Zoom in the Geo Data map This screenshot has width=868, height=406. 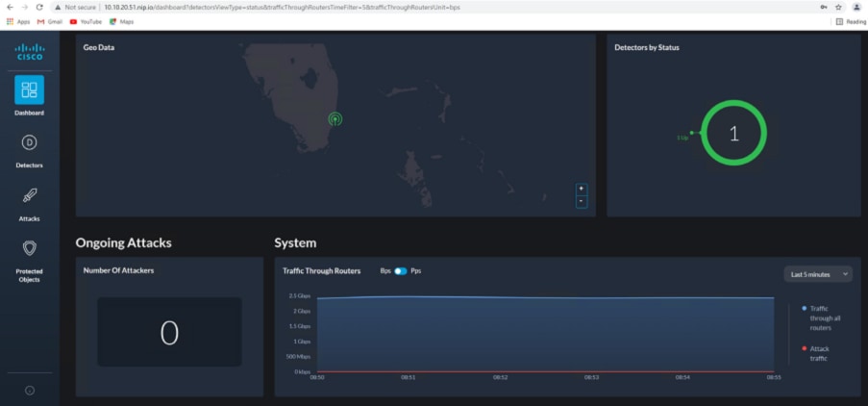[582, 189]
